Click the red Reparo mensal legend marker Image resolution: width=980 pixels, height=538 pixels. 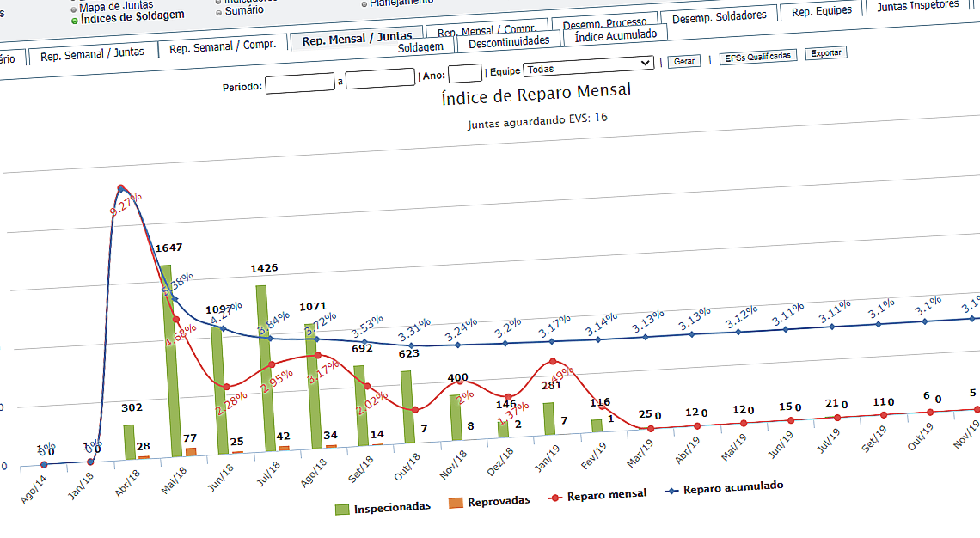coord(554,497)
